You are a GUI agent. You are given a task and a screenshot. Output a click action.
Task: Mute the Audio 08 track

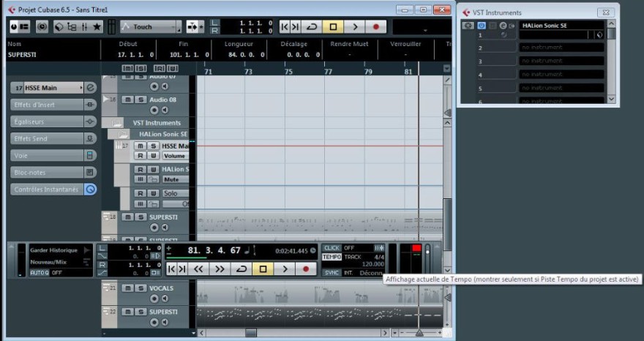(x=128, y=100)
